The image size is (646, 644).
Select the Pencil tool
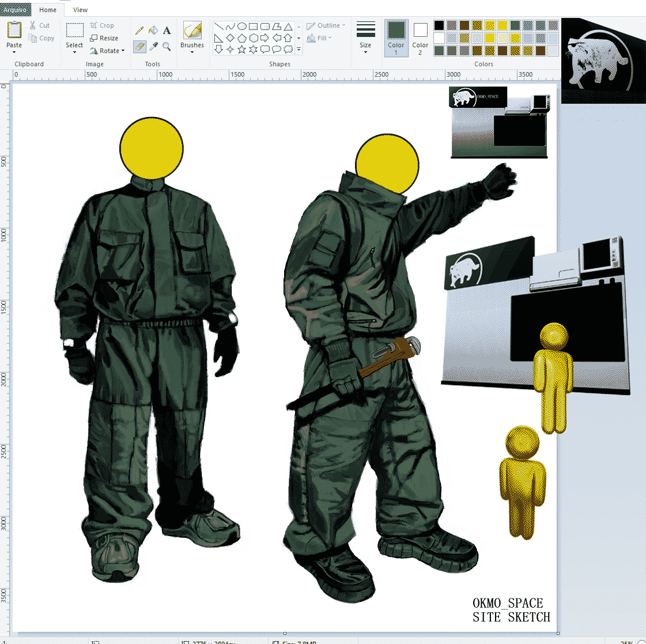pyautogui.click(x=139, y=30)
